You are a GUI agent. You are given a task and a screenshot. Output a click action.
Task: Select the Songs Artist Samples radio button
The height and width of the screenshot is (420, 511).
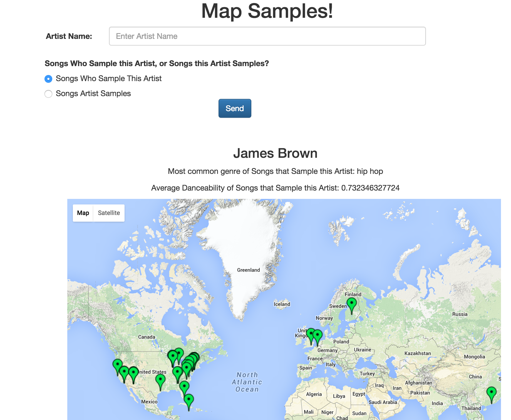click(x=48, y=94)
